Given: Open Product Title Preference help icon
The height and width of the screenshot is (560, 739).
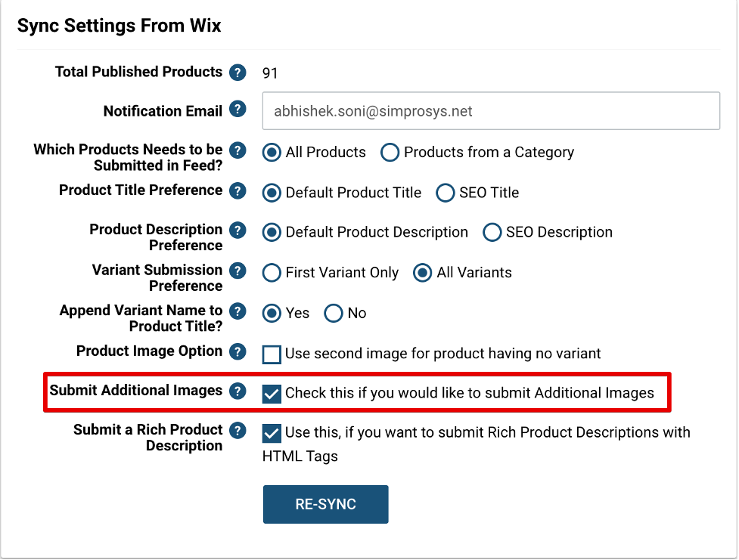Looking at the screenshot, I should click(238, 190).
